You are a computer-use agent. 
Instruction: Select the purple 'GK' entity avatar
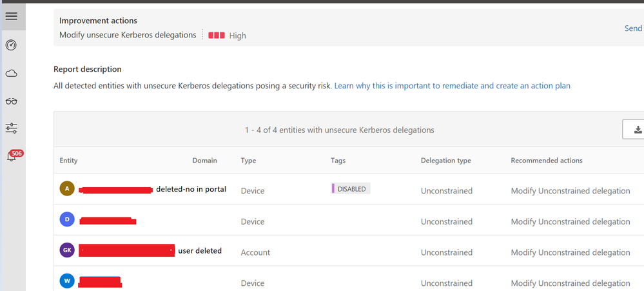[x=66, y=250]
